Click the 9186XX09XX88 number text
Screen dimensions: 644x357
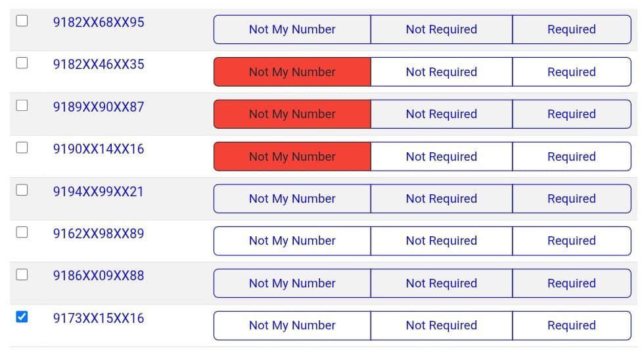(x=99, y=276)
